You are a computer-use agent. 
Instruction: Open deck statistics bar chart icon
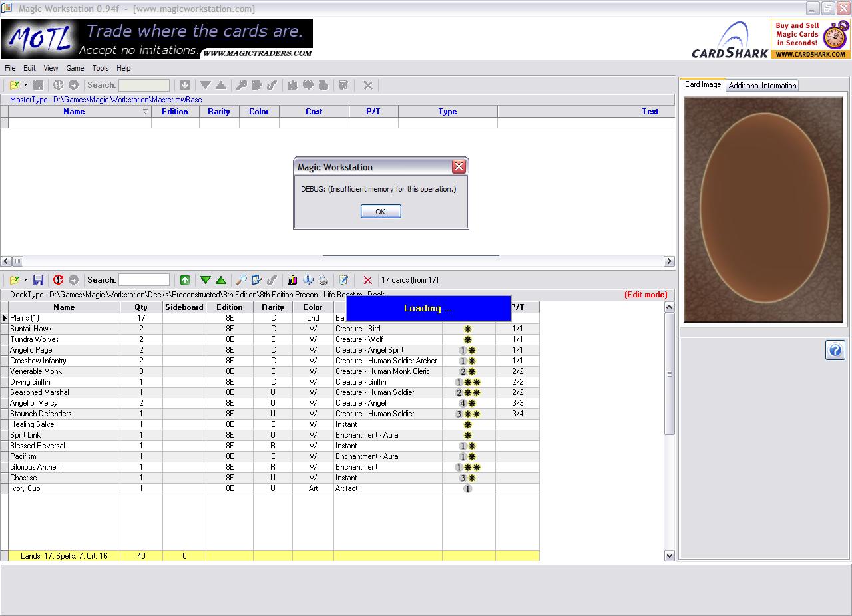pos(292,280)
